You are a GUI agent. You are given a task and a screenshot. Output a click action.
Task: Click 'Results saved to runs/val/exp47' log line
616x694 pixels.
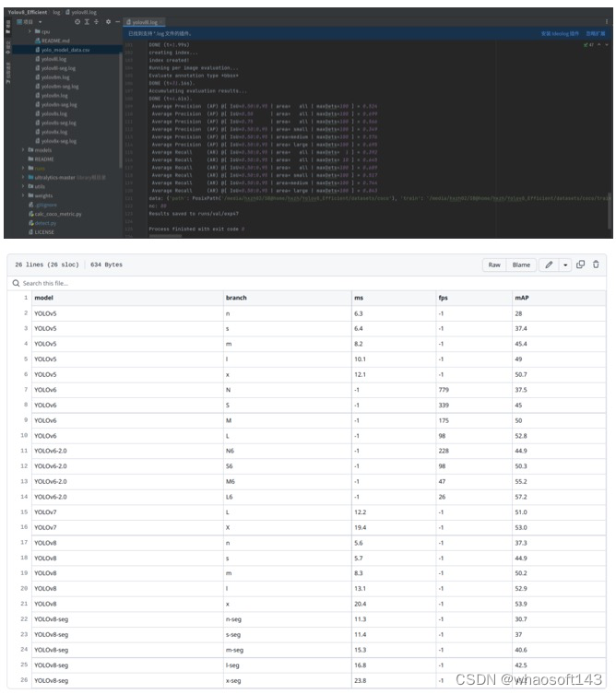(194, 213)
